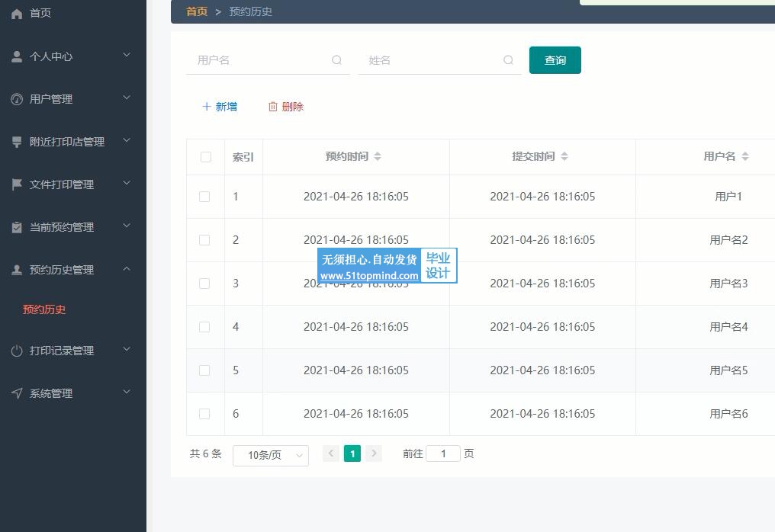The image size is (775, 532).
Task: Click the paper-plane icon beside 系统管理
Action: 17,393
